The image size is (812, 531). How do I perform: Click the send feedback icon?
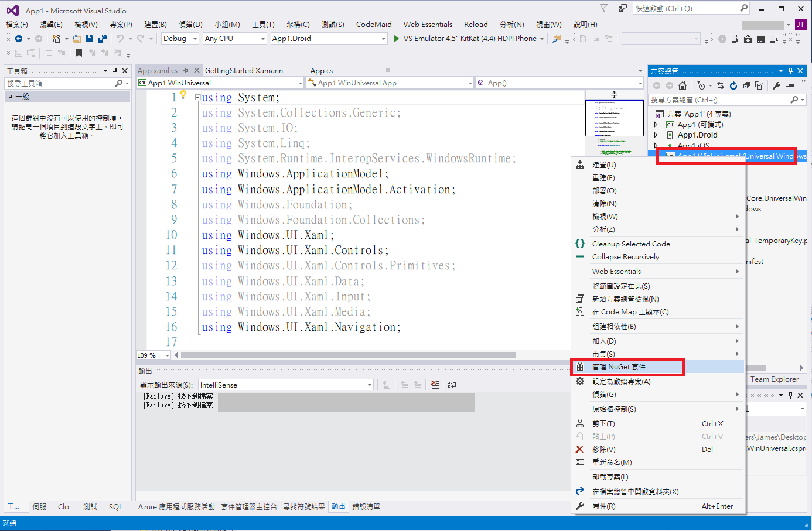622,9
